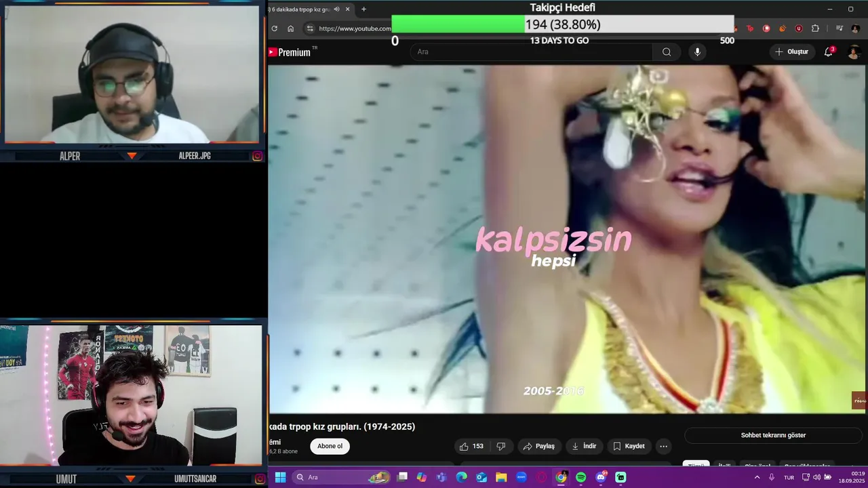Open ALPEER.JPG Instagram icon
868x488 pixels.
pos(258,156)
